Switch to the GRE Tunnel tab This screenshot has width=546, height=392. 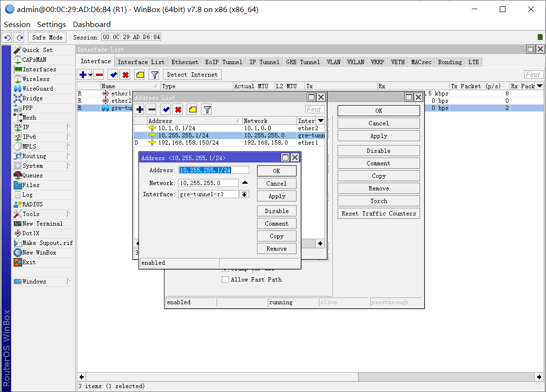pos(302,62)
